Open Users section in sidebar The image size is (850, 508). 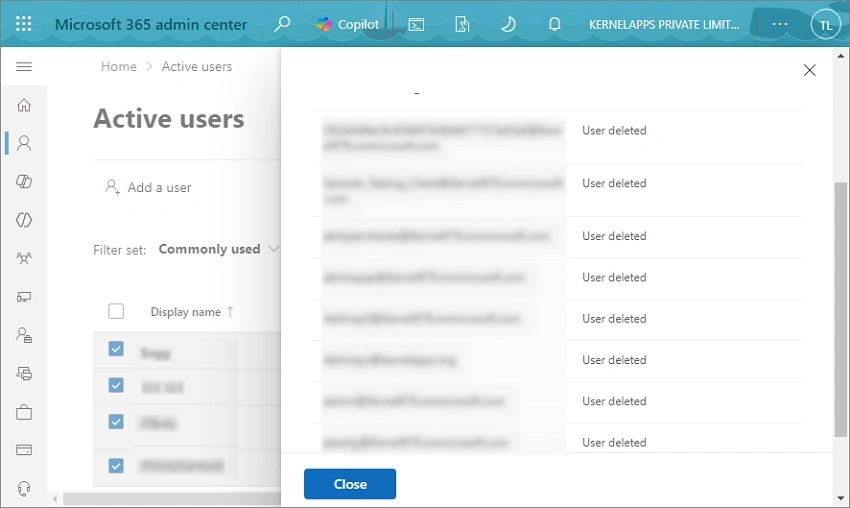(24, 143)
